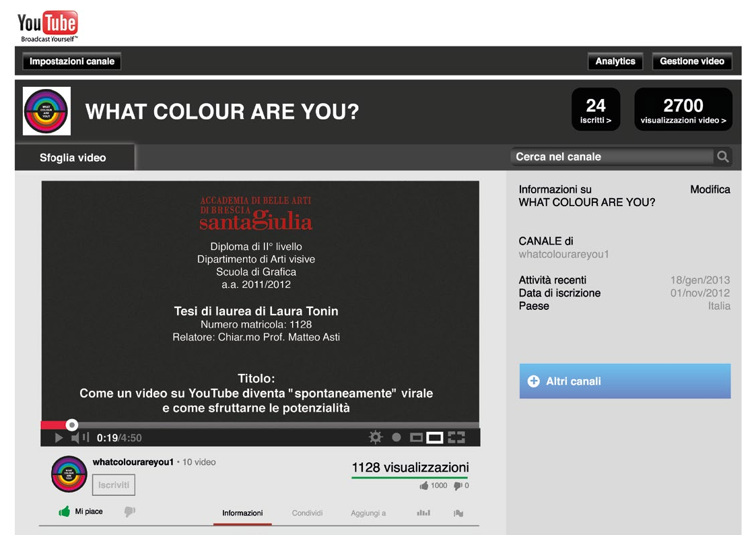Select the Sfoglia video tab
Image resolution: width=756 pixels, height=535 pixels.
[74, 157]
